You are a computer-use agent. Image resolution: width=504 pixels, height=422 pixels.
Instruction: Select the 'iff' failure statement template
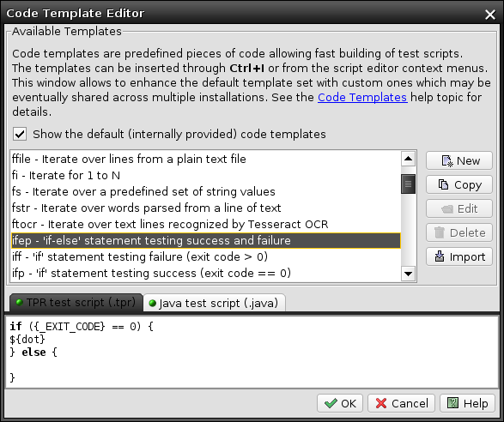click(x=206, y=257)
